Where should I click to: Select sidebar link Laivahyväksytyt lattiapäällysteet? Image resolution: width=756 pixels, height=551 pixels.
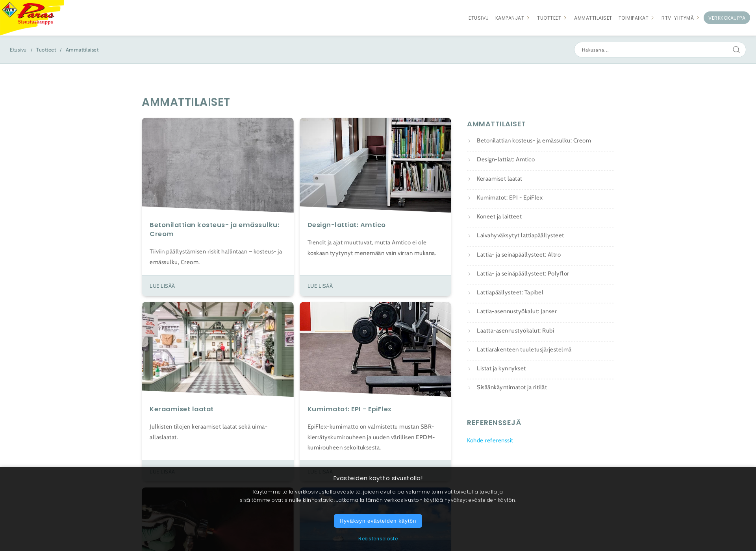pos(520,235)
